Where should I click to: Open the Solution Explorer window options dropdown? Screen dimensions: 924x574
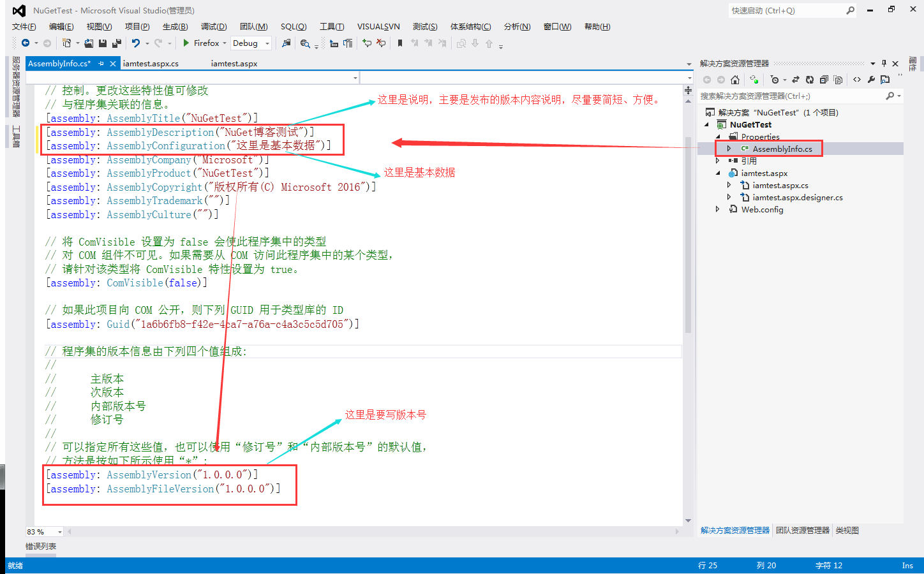[x=873, y=63]
